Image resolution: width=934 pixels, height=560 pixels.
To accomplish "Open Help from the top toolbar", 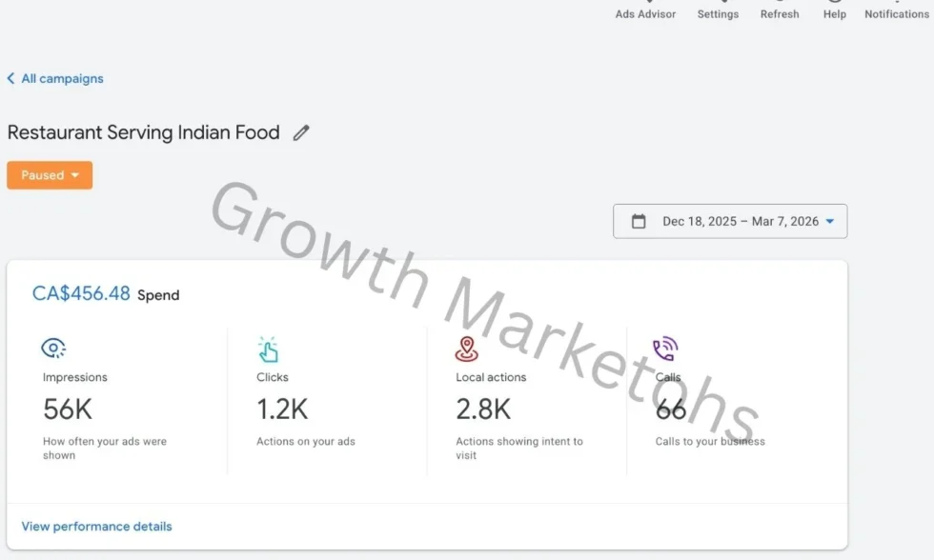I will 834,8.
